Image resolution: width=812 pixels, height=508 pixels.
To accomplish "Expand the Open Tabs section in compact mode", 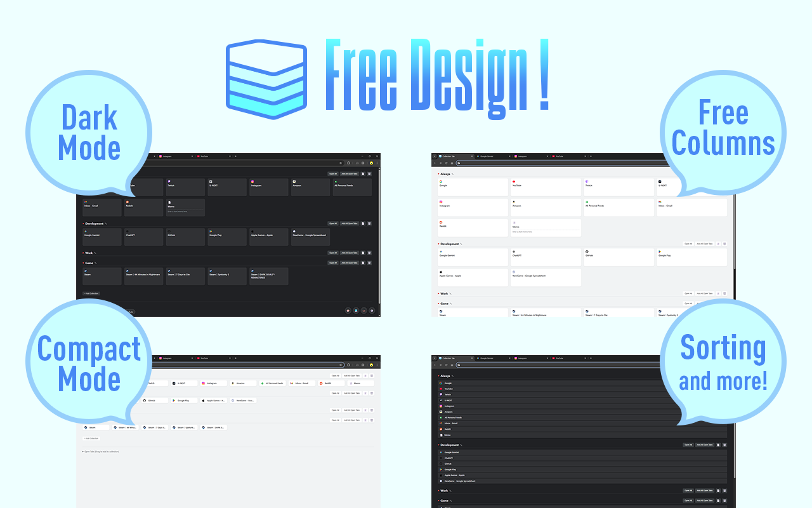I will 84,451.
